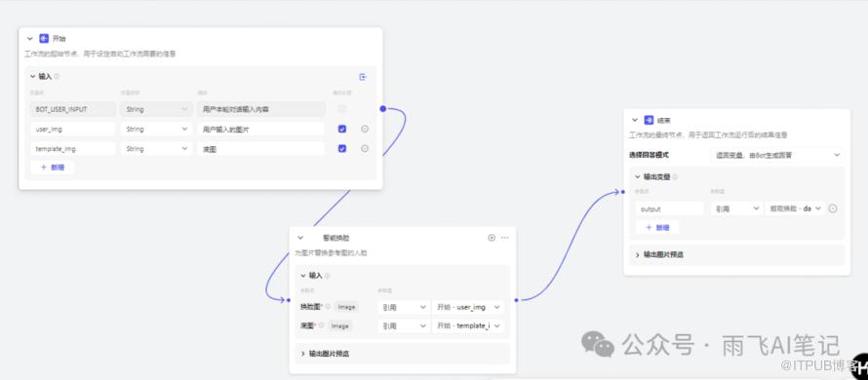Click the 智能换脸 node output connection port
The width and height of the screenshot is (868, 380).
(517, 300)
